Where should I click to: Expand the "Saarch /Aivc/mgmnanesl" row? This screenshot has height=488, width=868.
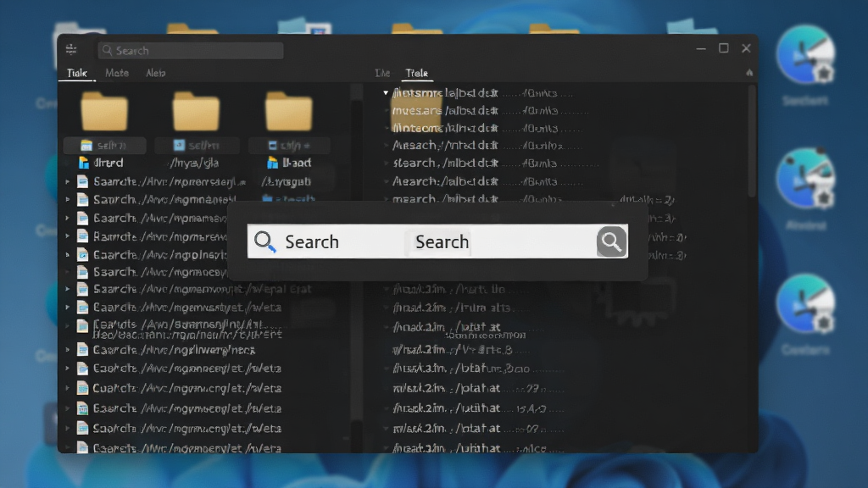pyautogui.click(x=68, y=199)
